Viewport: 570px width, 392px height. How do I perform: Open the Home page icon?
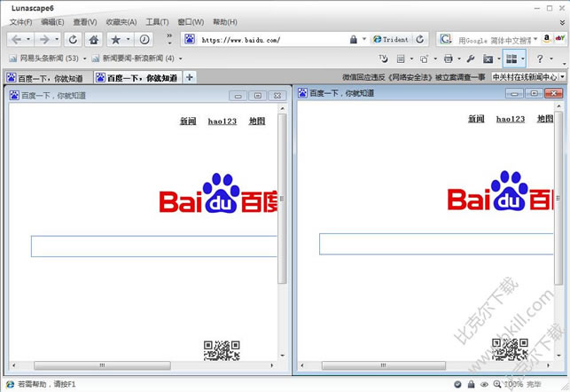94,39
